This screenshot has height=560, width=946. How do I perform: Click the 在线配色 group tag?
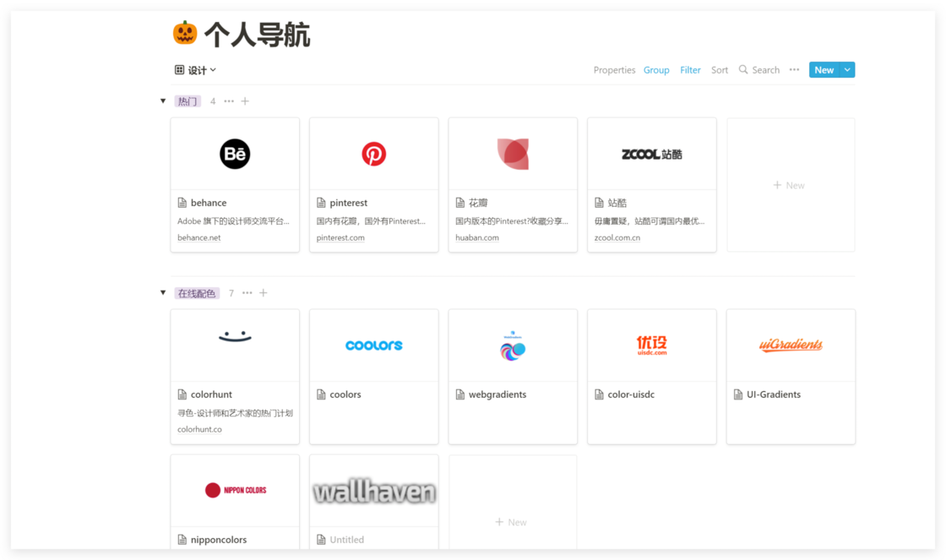pyautogui.click(x=197, y=293)
